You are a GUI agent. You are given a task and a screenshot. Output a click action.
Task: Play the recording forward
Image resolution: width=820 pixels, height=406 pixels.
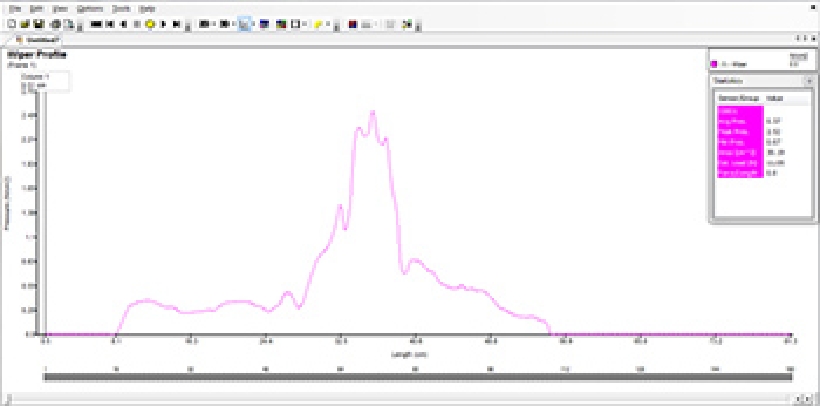pyautogui.click(x=163, y=23)
